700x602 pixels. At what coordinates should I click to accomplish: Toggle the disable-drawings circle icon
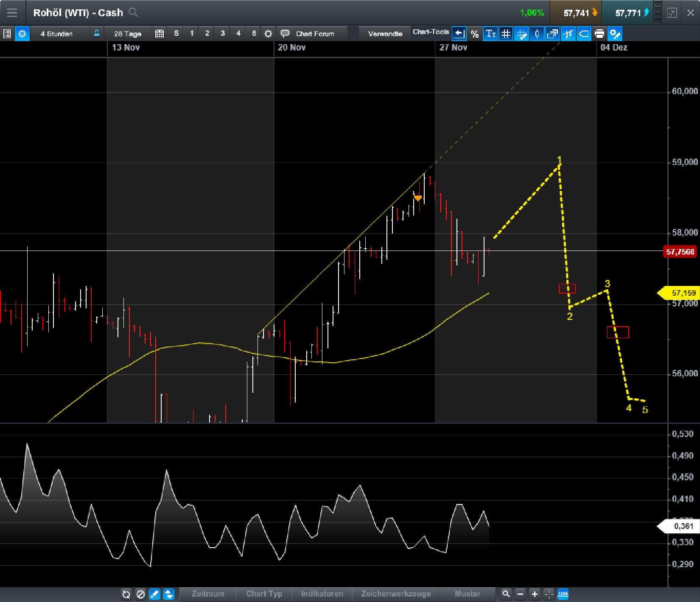140,595
